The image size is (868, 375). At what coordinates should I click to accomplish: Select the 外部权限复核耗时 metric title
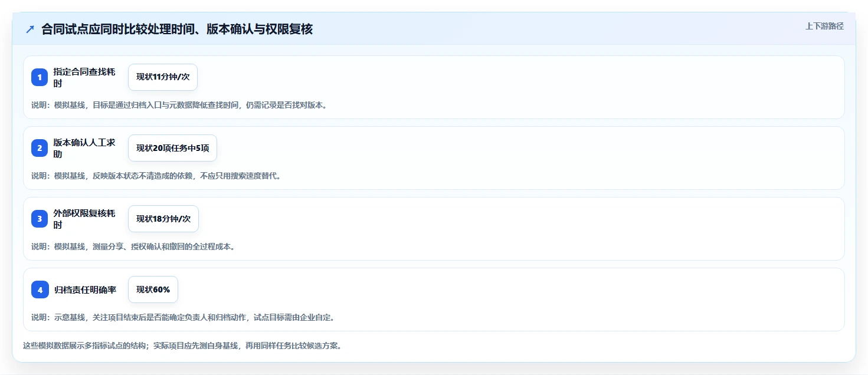(x=84, y=219)
